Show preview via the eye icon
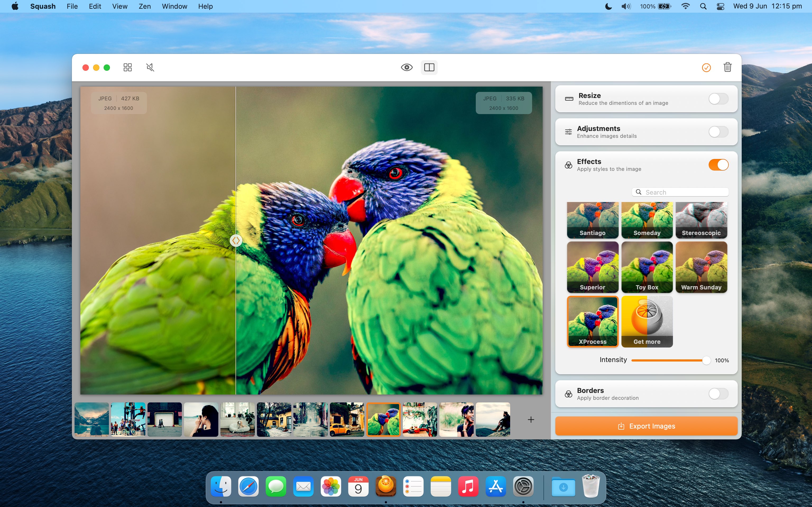 click(407, 67)
